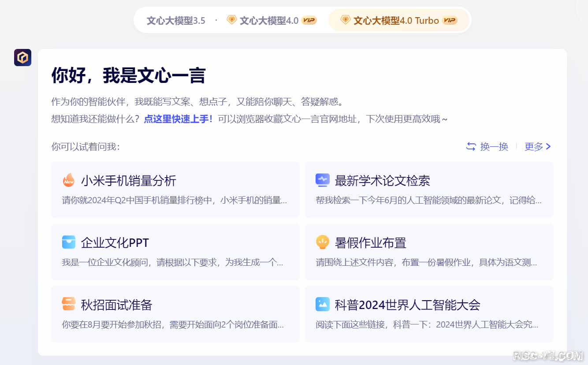Click the flame New icon on 小米手机销量分析
The height and width of the screenshot is (365, 588).
point(69,180)
